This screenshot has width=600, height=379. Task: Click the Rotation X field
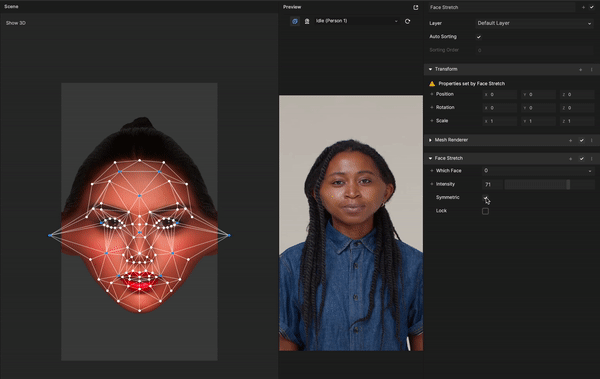500,108
